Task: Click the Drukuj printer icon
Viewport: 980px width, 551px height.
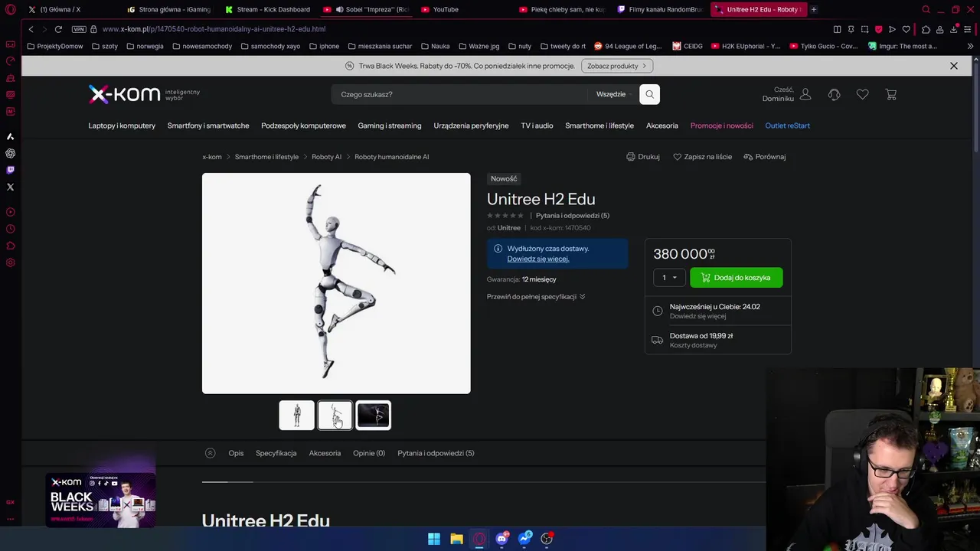Action: [x=631, y=157]
